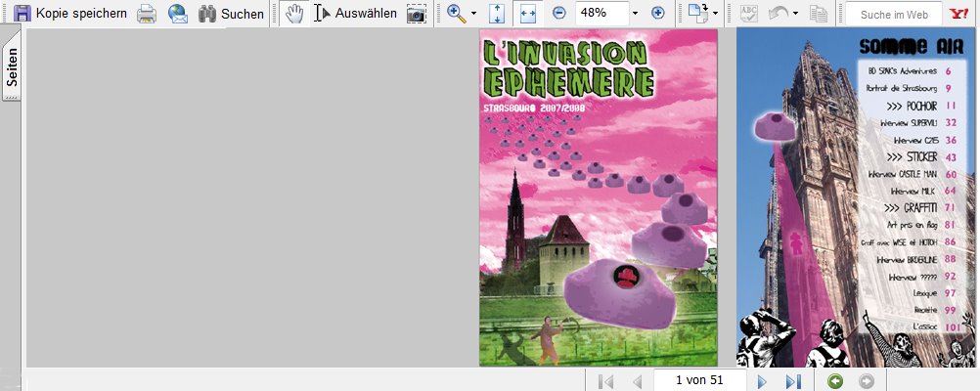Open zoom percentage dropdown arrow
The image size is (980, 391).
tap(635, 13)
